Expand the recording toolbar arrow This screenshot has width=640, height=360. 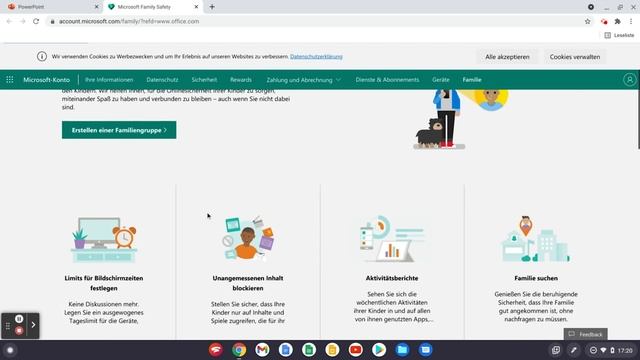tap(33, 325)
